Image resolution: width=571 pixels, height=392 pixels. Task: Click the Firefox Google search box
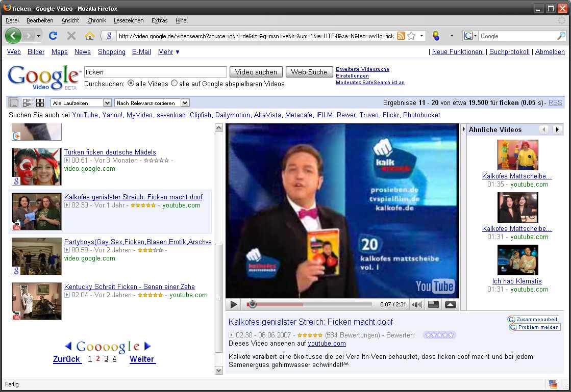517,36
